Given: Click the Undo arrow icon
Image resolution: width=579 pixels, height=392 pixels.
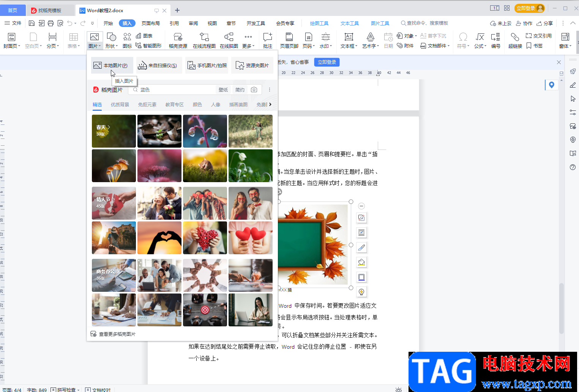Looking at the screenshot, I should coord(69,23).
